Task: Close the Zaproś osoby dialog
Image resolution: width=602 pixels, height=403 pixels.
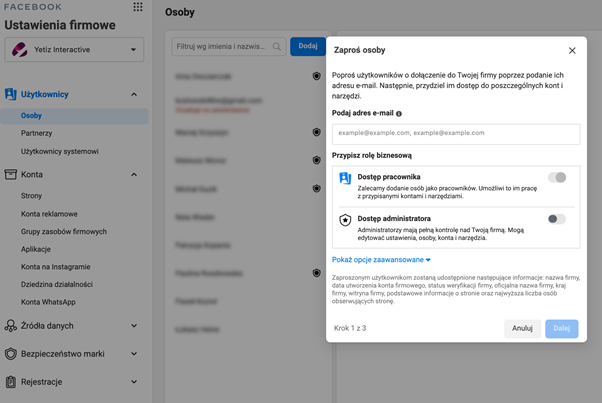Action: click(x=572, y=50)
